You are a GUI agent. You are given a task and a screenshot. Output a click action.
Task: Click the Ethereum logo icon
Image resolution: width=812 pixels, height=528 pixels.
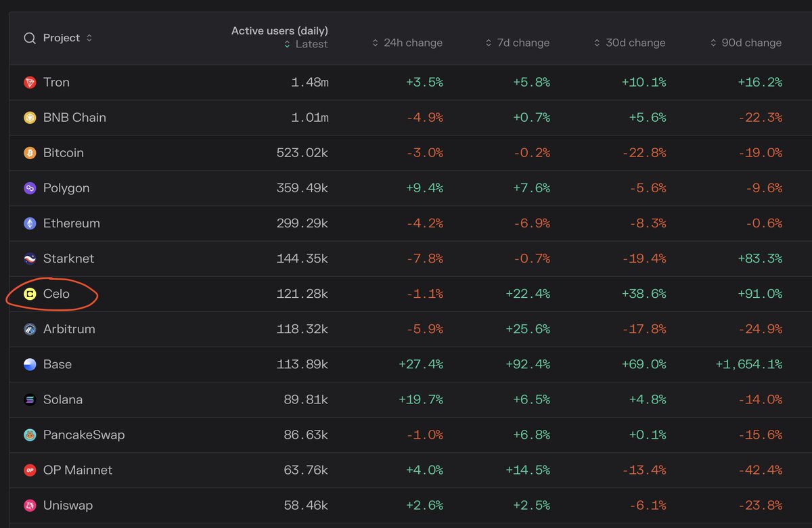point(30,223)
